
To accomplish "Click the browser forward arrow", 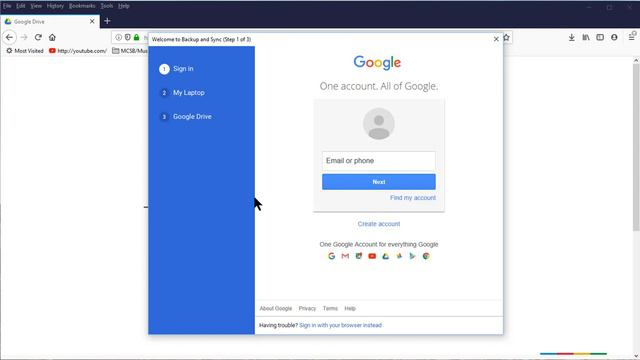I will 24,38.
